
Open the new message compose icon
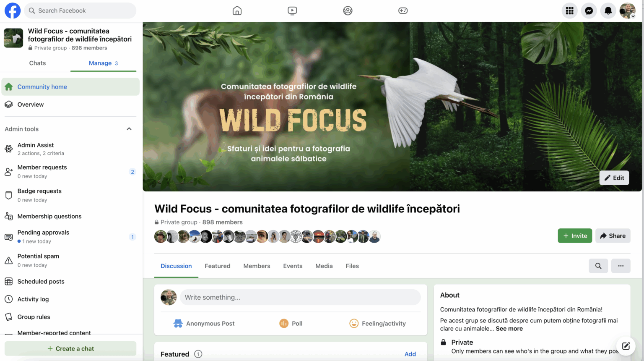626,346
